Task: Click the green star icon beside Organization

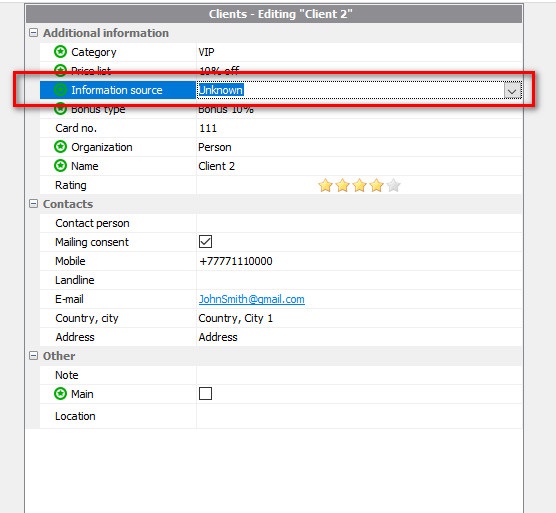Action: 60,147
